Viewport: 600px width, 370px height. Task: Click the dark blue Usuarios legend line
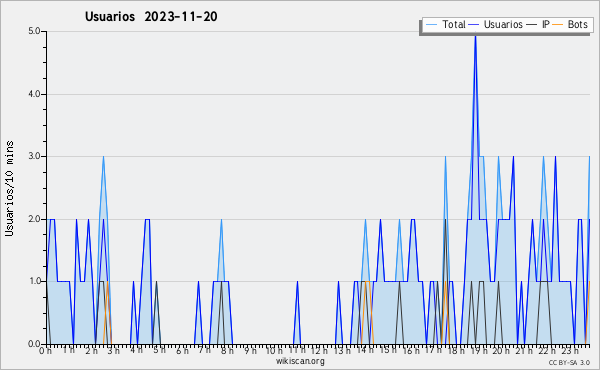474,25
